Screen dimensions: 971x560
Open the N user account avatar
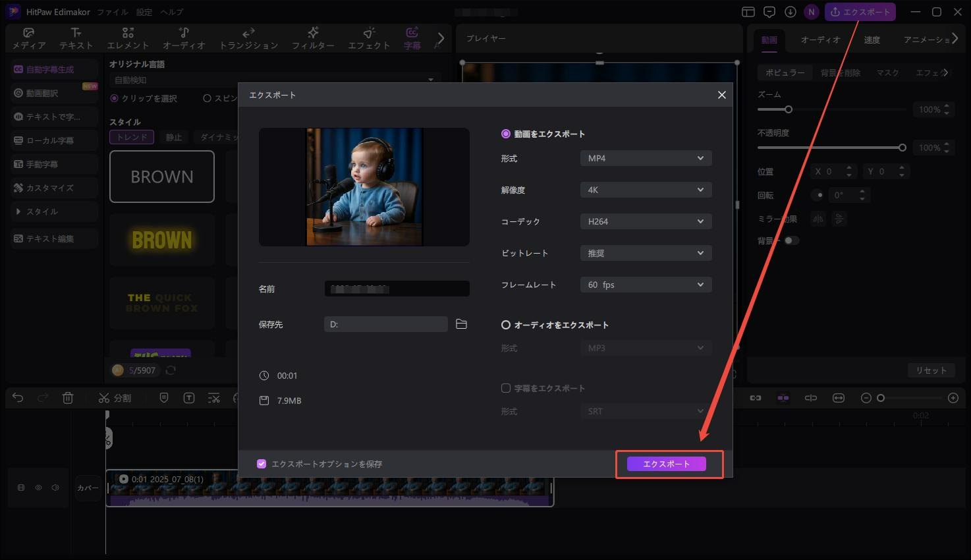[x=812, y=12]
